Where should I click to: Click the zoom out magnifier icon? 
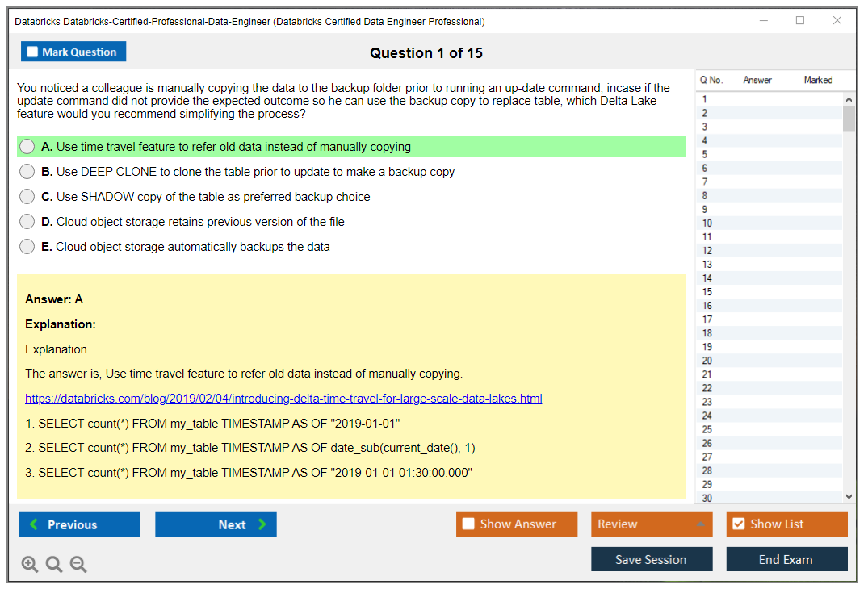[x=78, y=565]
